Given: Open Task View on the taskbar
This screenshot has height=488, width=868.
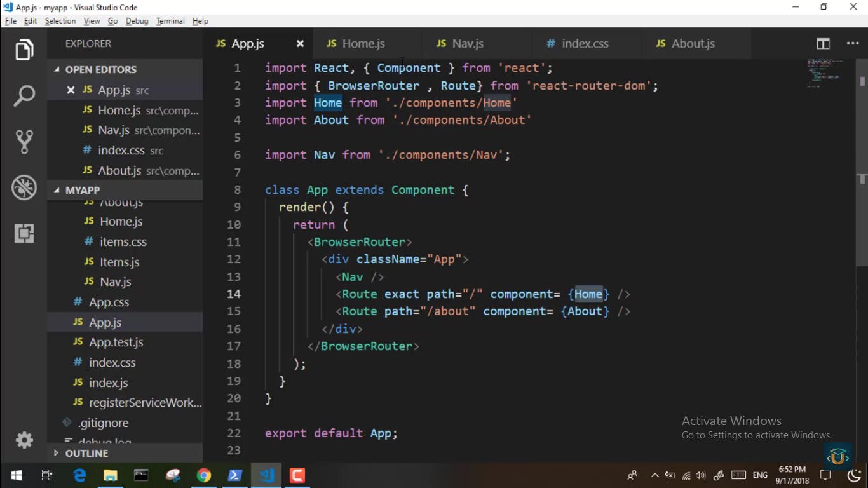Looking at the screenshot, I should pyautogui.click(x=47, y=475).
